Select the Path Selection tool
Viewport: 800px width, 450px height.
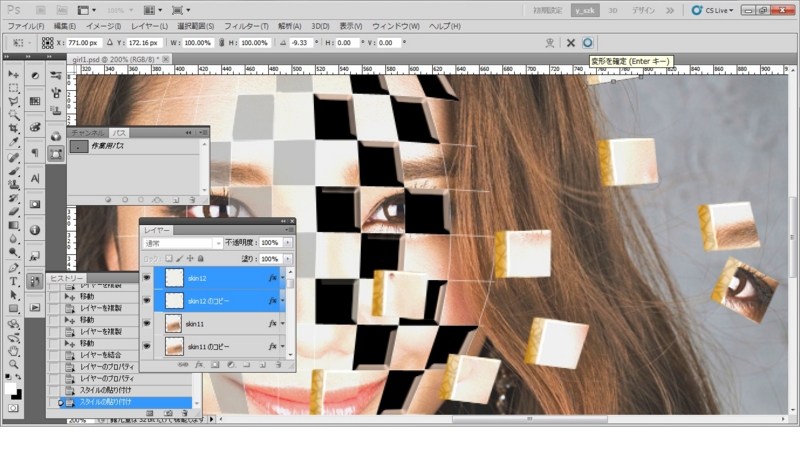(x=13, y=295)
